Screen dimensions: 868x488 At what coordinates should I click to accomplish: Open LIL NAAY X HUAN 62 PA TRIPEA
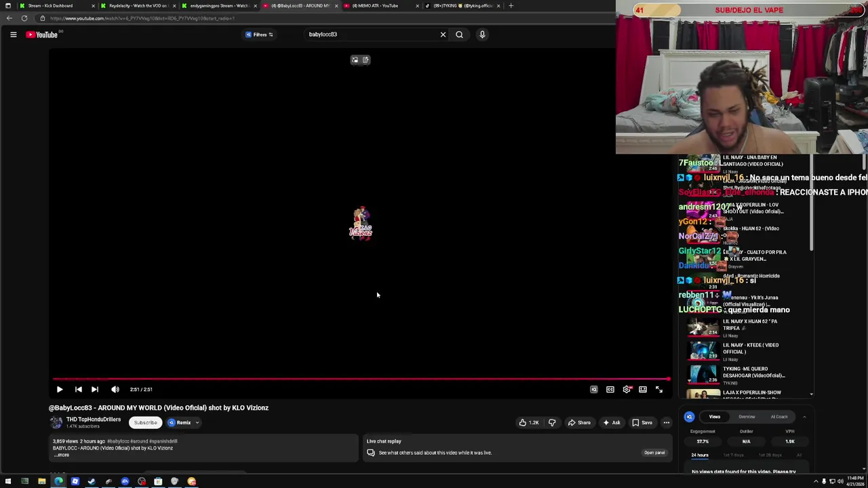click(737, 327)
